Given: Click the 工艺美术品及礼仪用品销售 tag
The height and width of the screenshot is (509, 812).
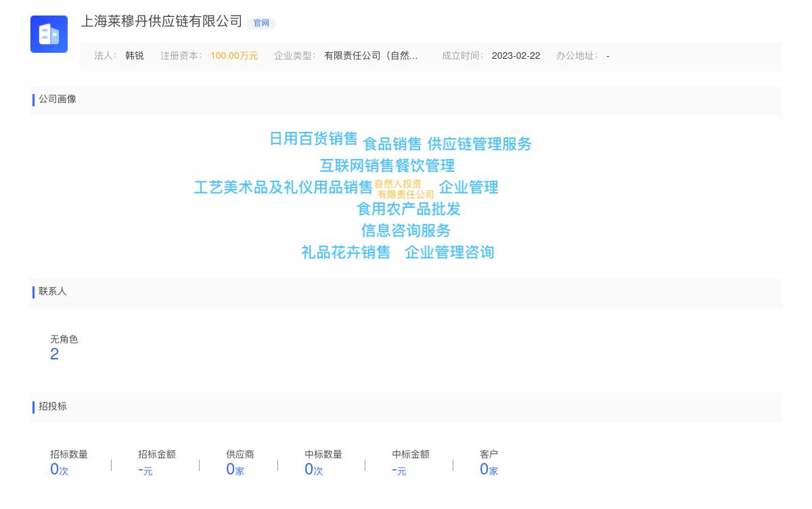Looking at the screenshot, I should (284, 187).
